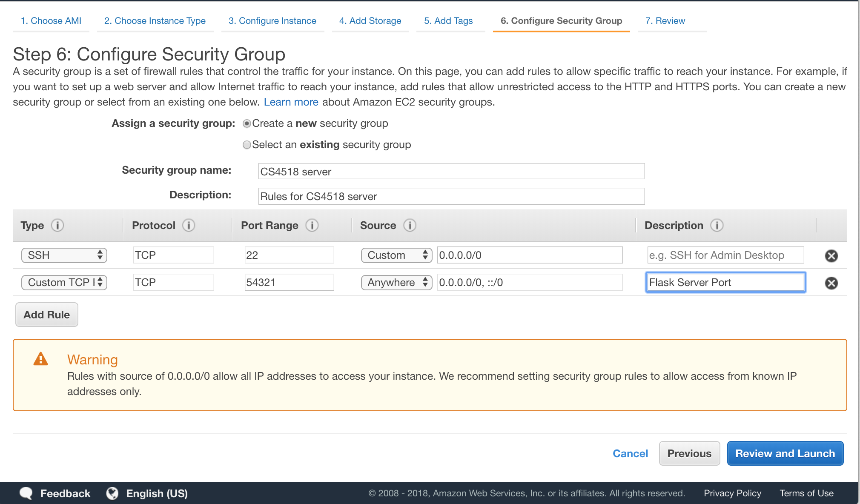Go to the 7. Review tab

665,21
